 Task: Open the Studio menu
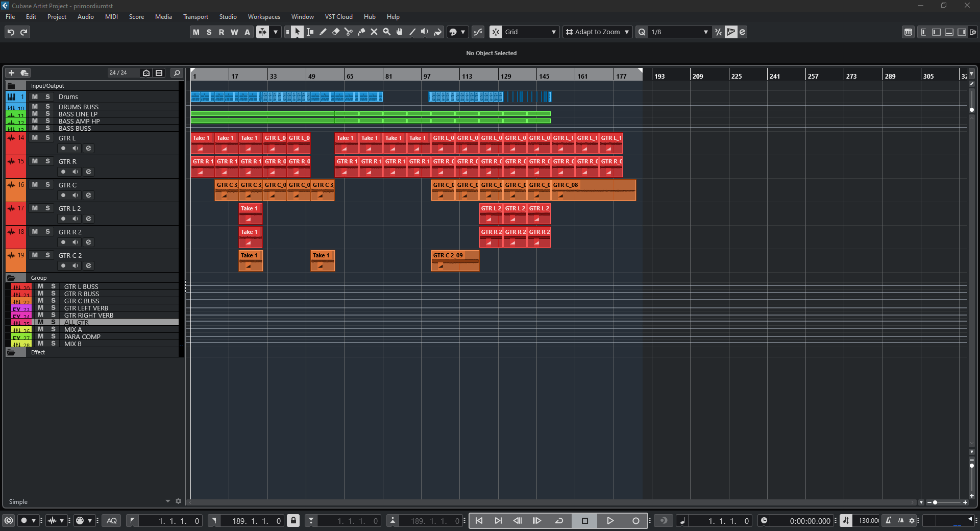[228, 17]
